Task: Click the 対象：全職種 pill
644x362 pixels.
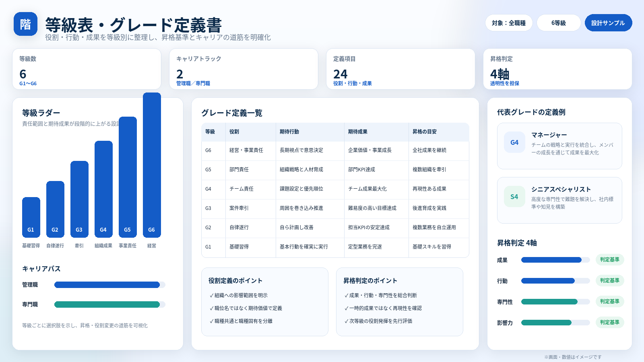Action: tap(509, 23)
